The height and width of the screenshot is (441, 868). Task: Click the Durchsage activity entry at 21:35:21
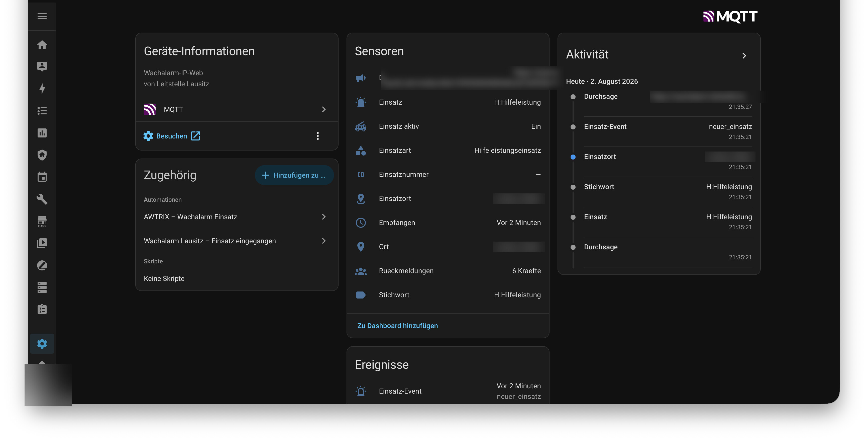668,252
